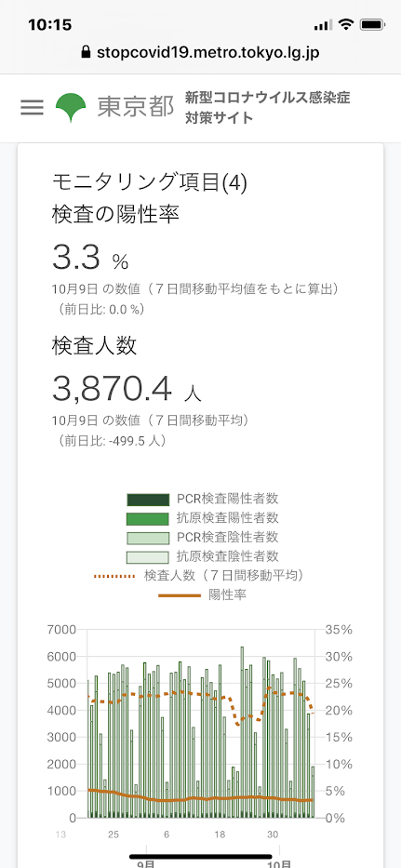Tap the lock icon in the address bar
This screenshot has height=868, width=401.
(86, 53)
